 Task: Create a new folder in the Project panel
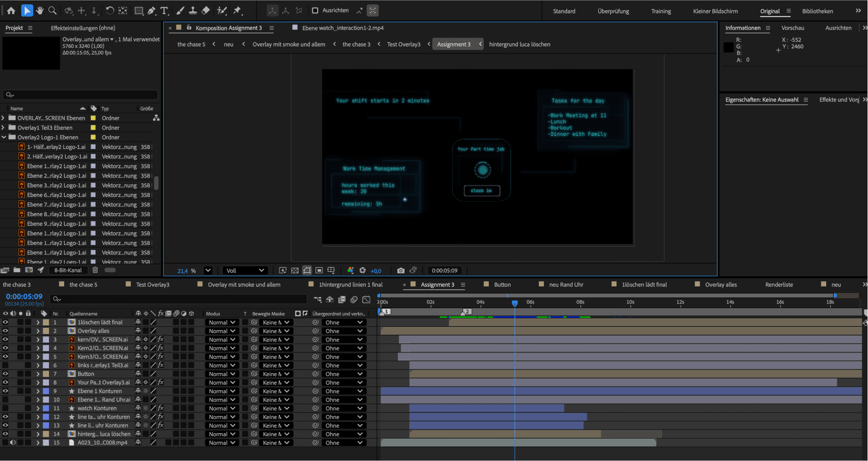(x=17, y=270)
